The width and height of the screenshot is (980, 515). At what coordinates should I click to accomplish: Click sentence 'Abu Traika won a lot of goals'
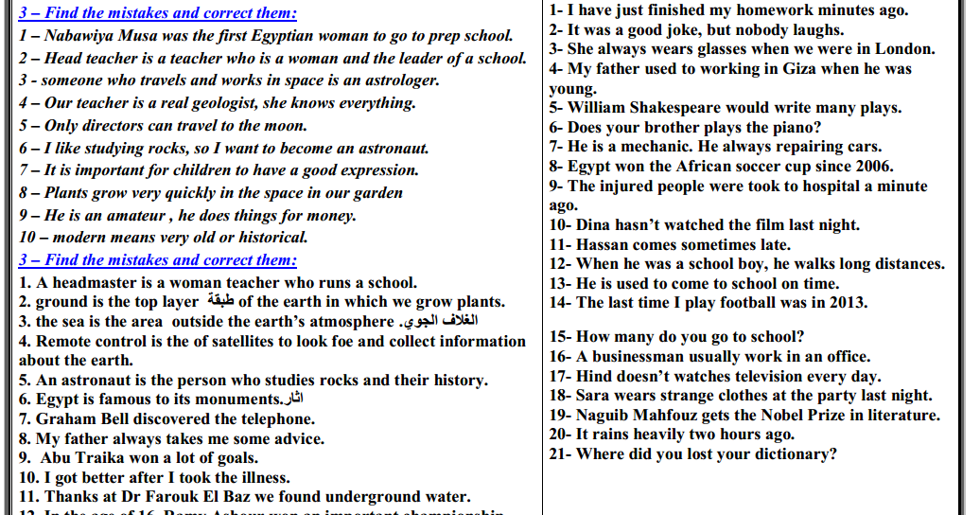tap(138, 458)
